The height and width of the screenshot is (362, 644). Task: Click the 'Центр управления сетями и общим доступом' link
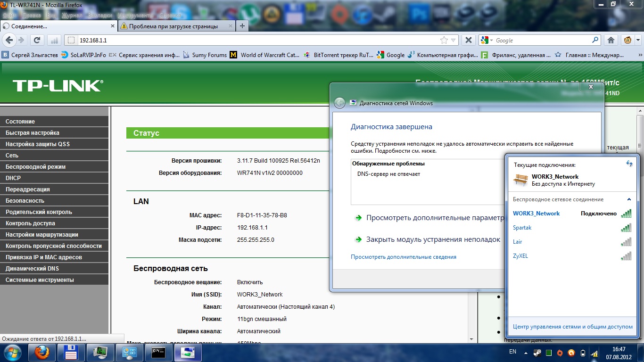pos(572,327)
